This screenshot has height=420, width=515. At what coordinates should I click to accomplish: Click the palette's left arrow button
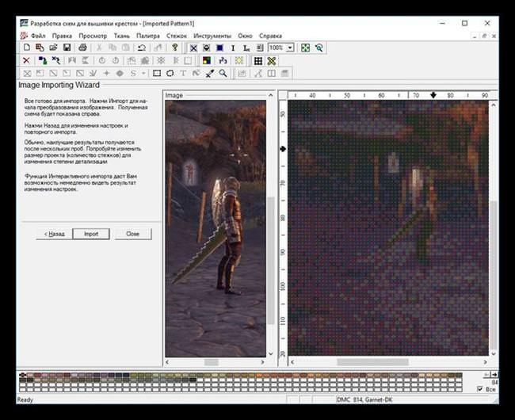point(486,374)
